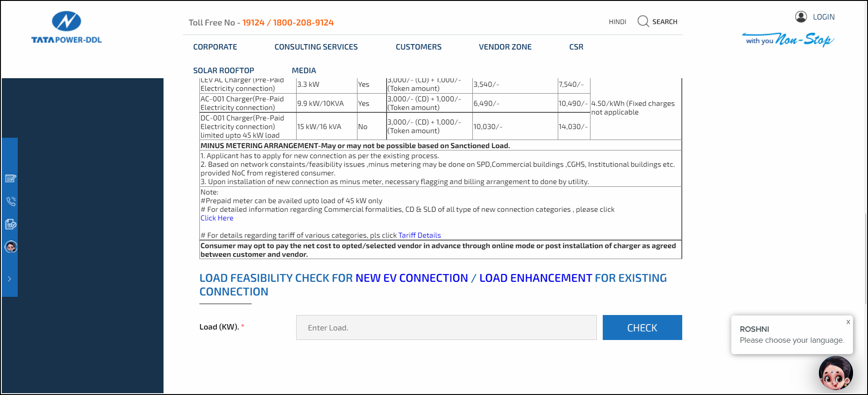This screenshot has height=395, width=868.
Task: Open the search magnifier icon
Action: pyautogui.click(x=643, y=21)
